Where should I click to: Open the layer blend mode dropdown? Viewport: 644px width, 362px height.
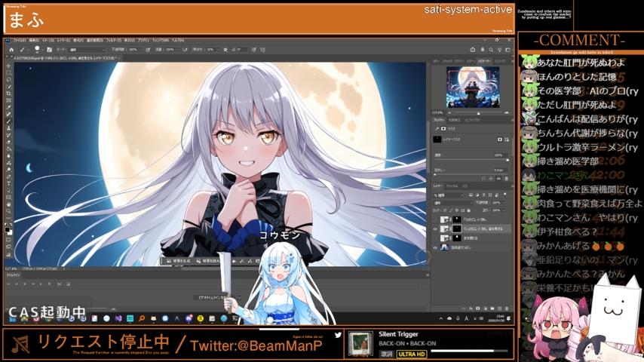pos(452,203)
